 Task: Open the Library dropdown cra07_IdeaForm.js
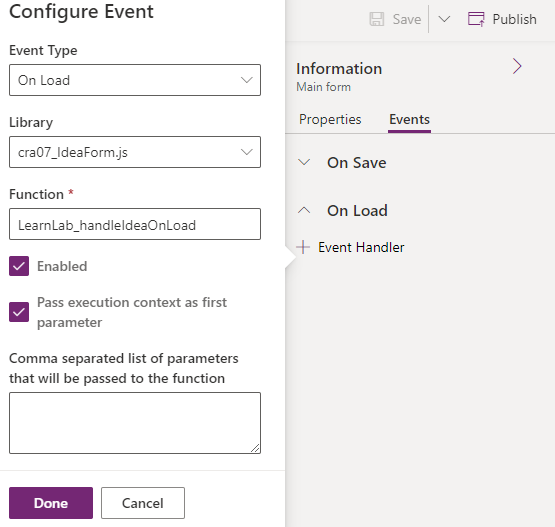click(135, 152)
